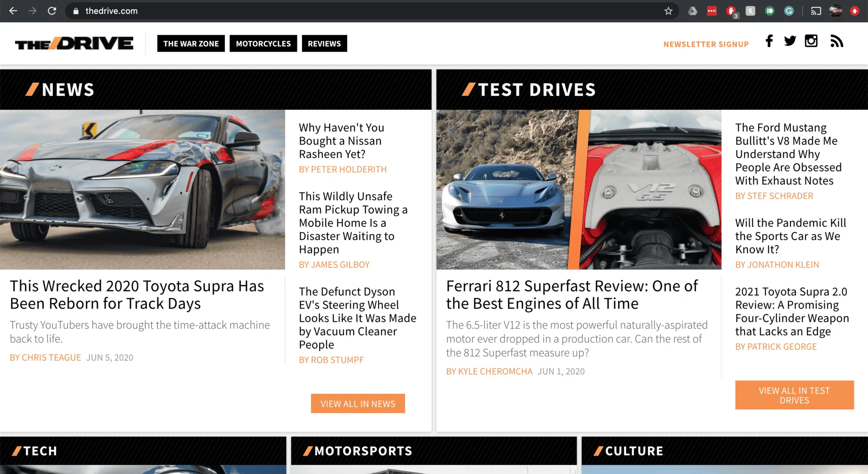
Task: Open the Chrome profile avatar
Action: pos(836,11)
